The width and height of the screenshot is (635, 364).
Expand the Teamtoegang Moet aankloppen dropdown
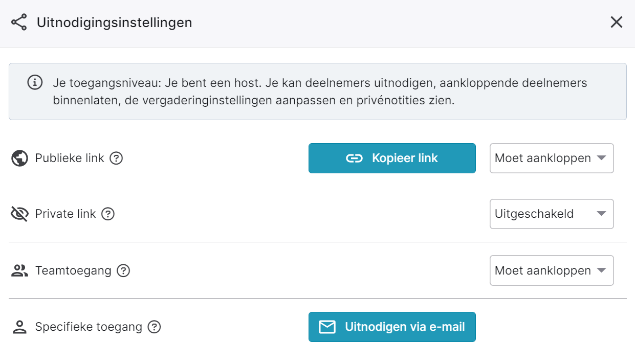[551, 270]
